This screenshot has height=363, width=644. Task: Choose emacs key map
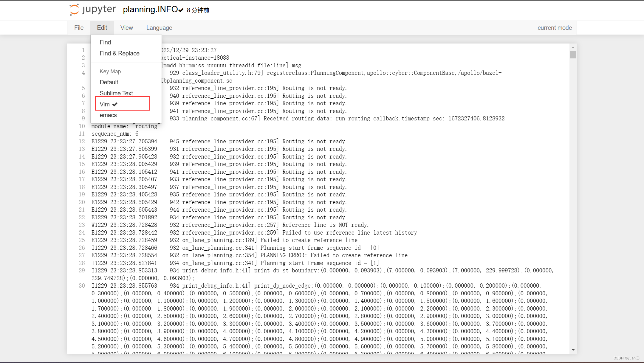click(108, 115)
